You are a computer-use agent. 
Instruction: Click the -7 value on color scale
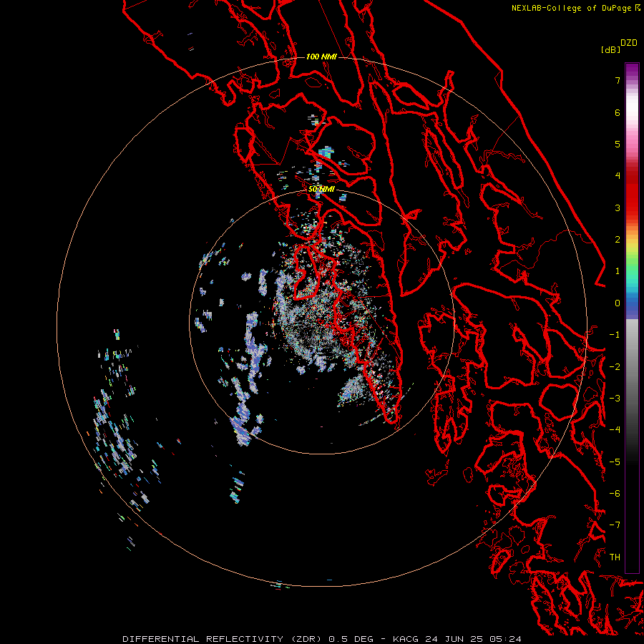pyautogui.click(x=615, y=525)
